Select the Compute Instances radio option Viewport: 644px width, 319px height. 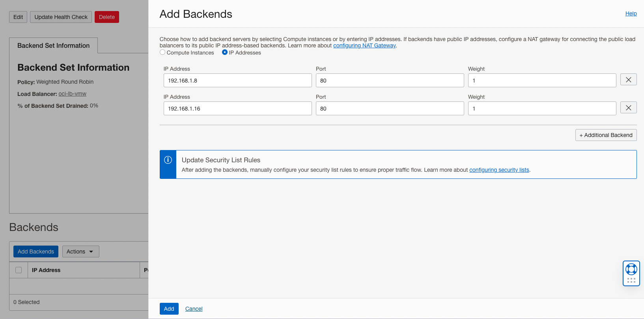(162, 53)
